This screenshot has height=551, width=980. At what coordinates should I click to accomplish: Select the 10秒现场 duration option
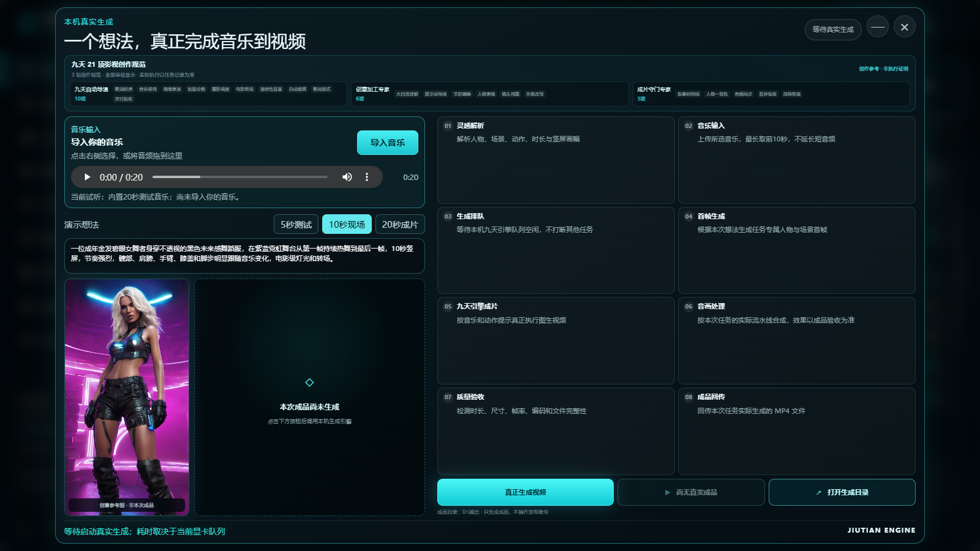pos(347,225)
